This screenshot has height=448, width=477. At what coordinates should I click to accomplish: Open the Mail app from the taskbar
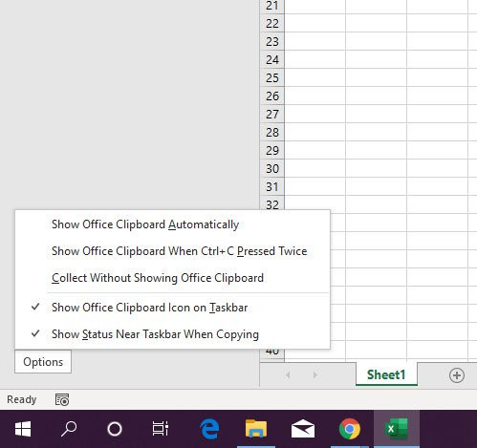pyautogui.click(x=303, y=429)
